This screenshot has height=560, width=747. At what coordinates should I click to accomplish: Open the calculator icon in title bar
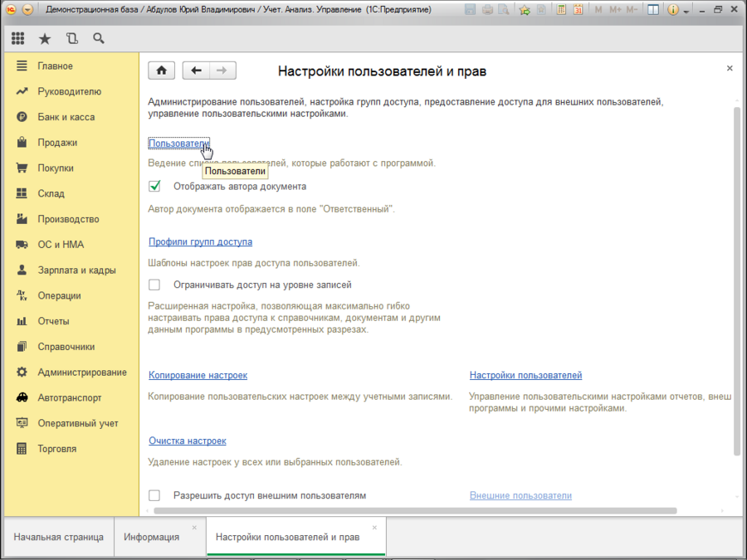[x=562, y=11]
